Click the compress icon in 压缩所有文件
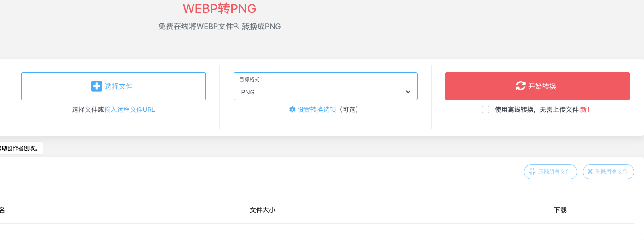This screenshot has height=240, width=644. [532, 171]
